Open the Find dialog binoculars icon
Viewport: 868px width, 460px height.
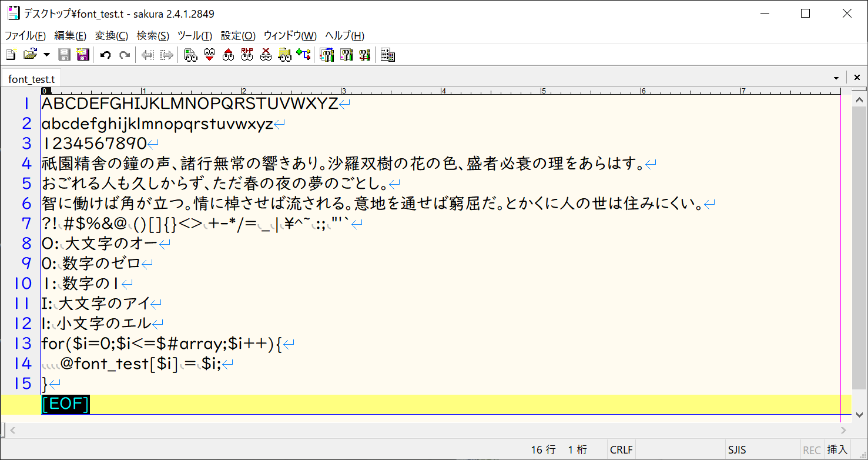(x=190, y=55)
